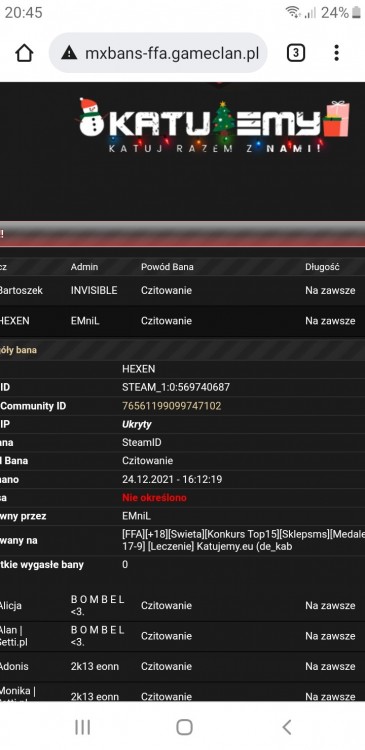Sort by the Admin column header

[84, 267]
